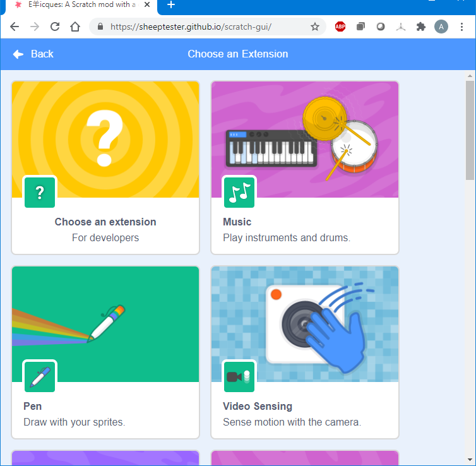Viewport: 476px width, 466px height.
Task: Click the vertical scrollbar thumb
Action: [x=470, y=130]
